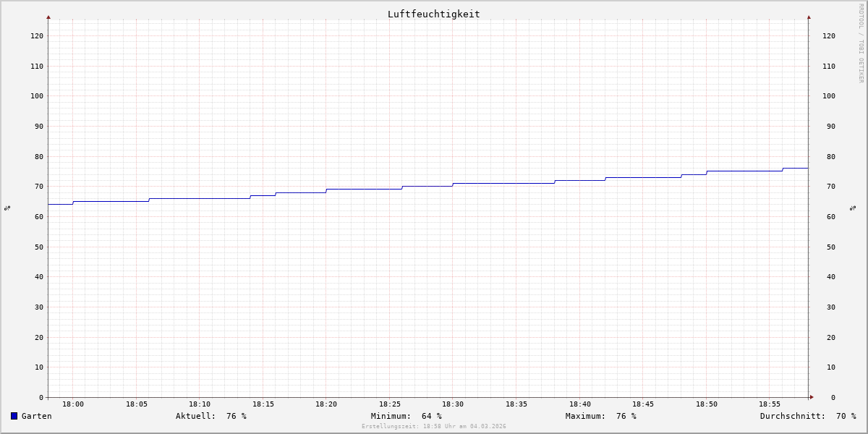868x434 pixels.
Task: Click the 18:30 x-axis time label
Action: 453,404
